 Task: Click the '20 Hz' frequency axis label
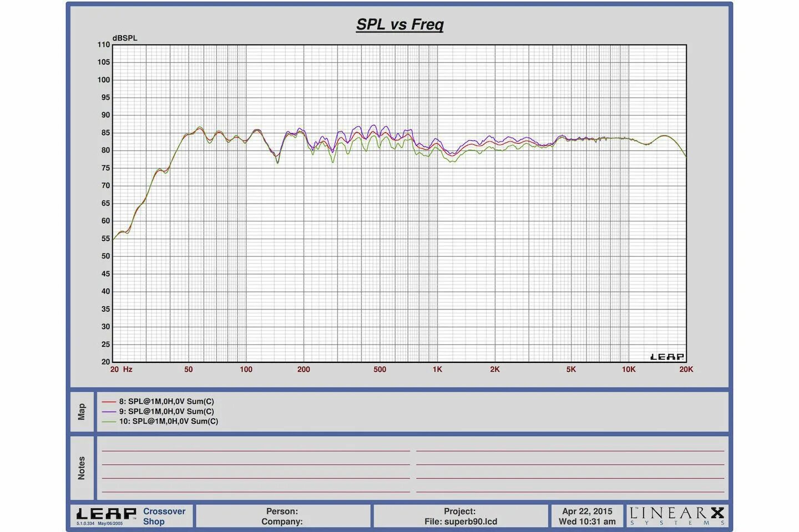(x=121, y=369)
